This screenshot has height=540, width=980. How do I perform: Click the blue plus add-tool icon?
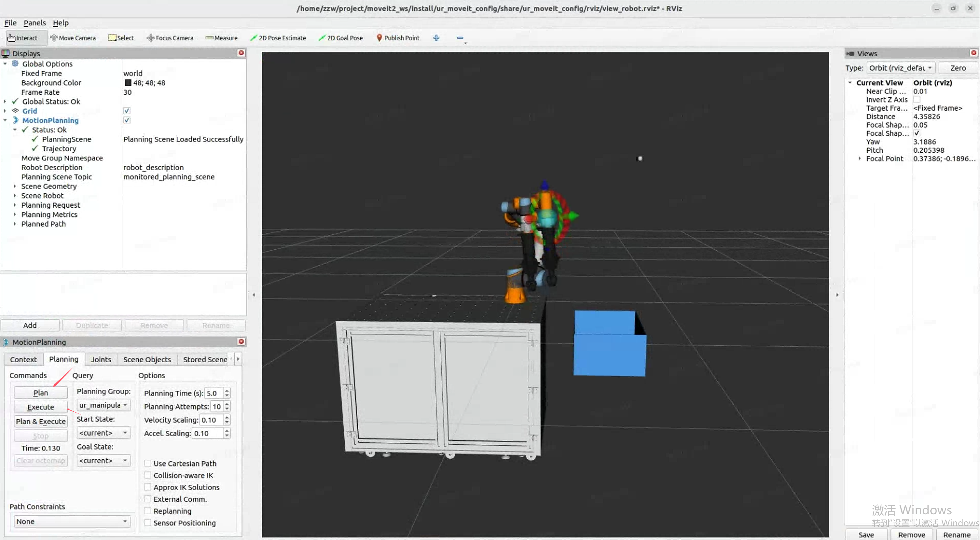click(x=436, y=38)
